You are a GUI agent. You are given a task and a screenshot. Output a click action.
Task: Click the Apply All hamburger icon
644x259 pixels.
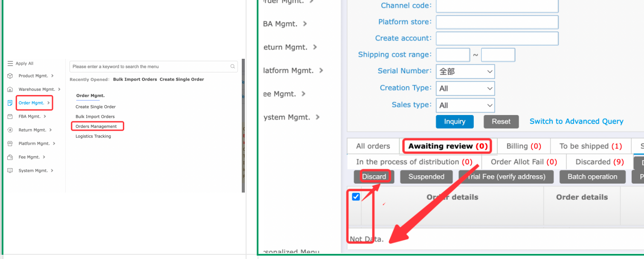10,63
